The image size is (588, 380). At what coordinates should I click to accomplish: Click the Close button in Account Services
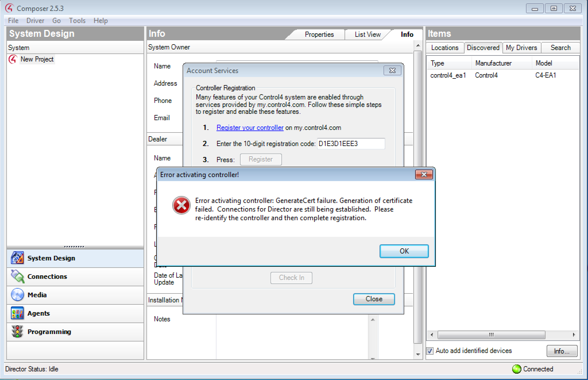coord(374,299)
